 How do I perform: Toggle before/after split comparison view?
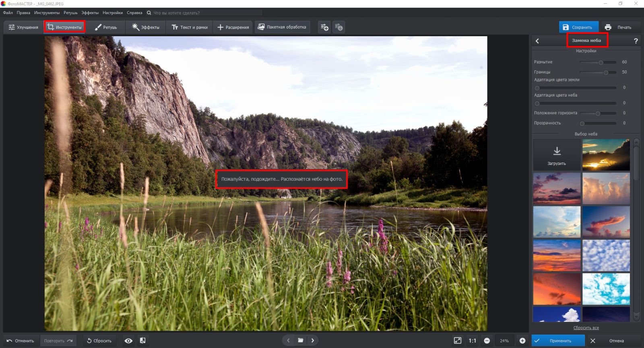(142, 341)
